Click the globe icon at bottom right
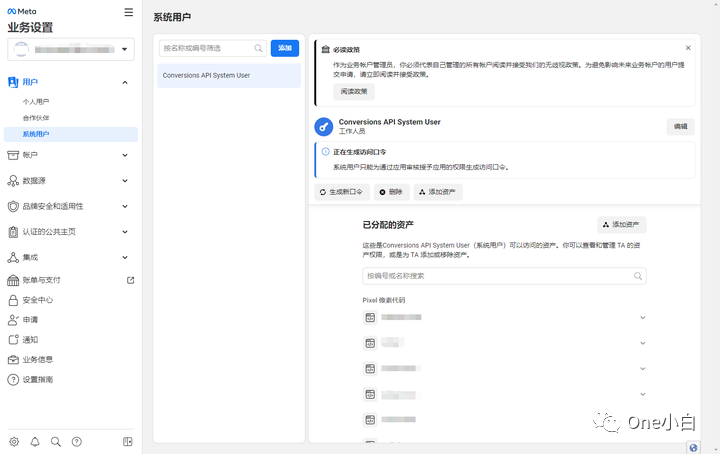 pos(693,448)
